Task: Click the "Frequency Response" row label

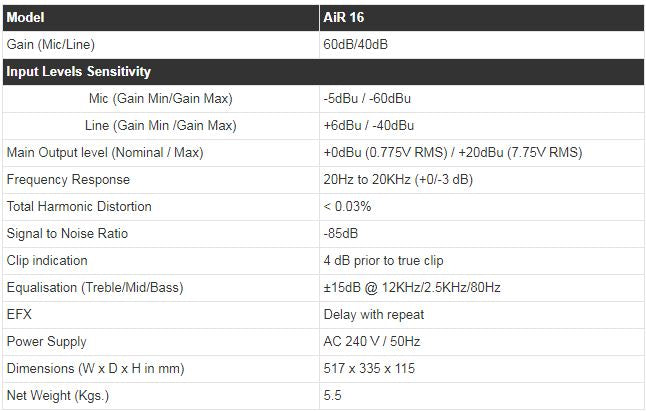Action: pos(68,180)
